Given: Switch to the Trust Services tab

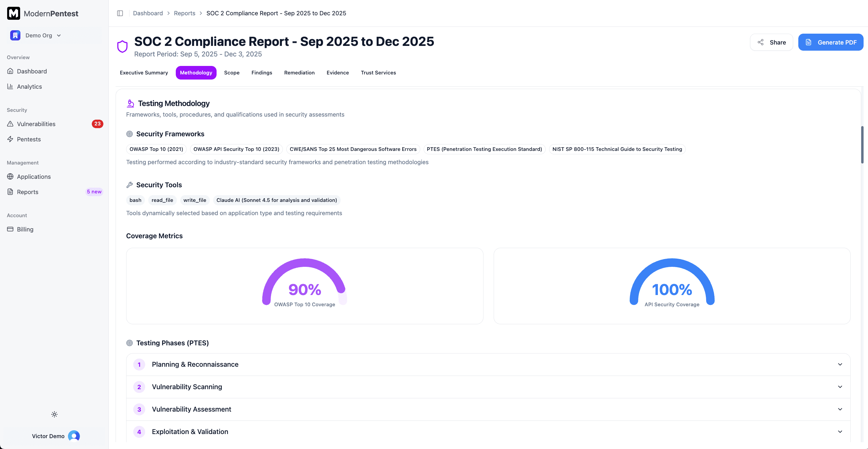Looking at the screenshot, I should (x=378, y=73).
